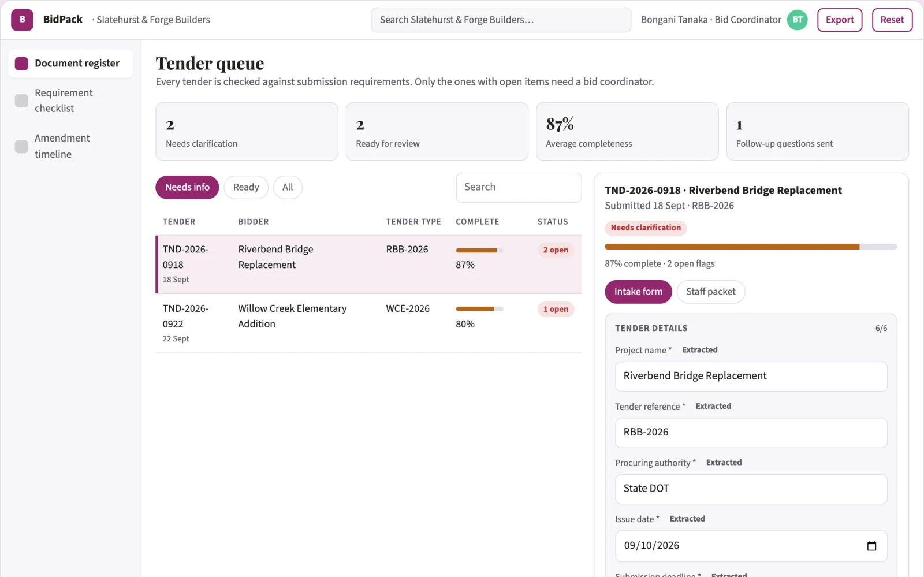The image size is (924, 577).
Task: Open Amendment timeline page
Action: pos(70,146)
